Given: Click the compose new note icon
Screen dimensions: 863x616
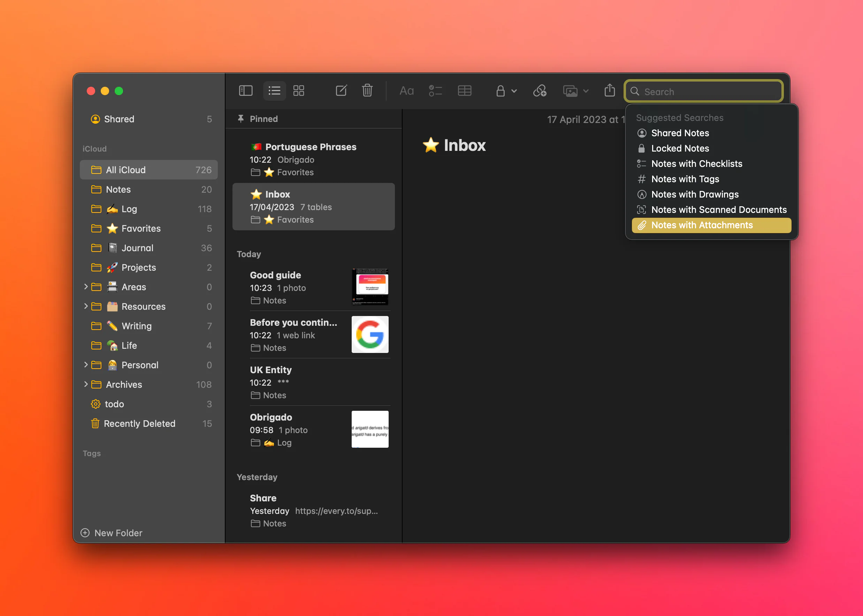Looking at the screenshot, I should coord(341,91).
